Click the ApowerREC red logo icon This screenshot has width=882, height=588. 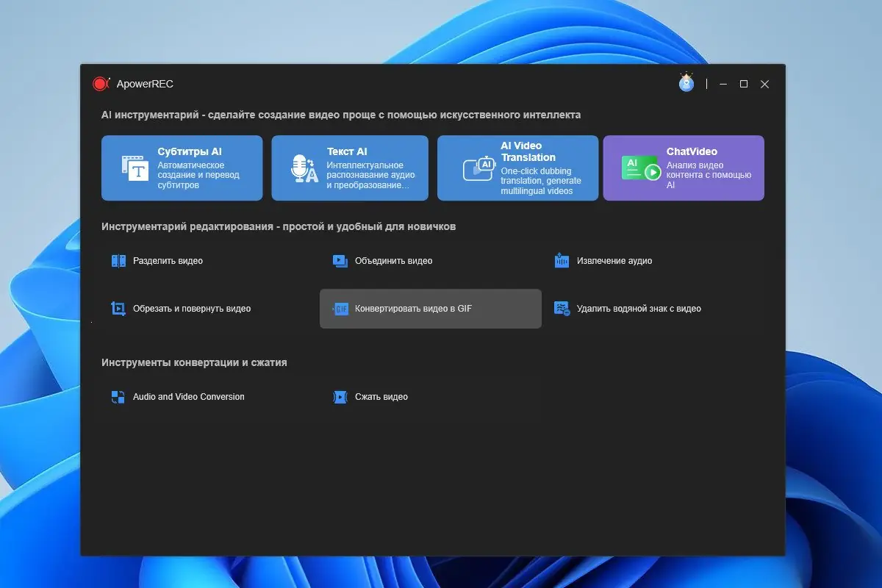click(x=101, y=84)
